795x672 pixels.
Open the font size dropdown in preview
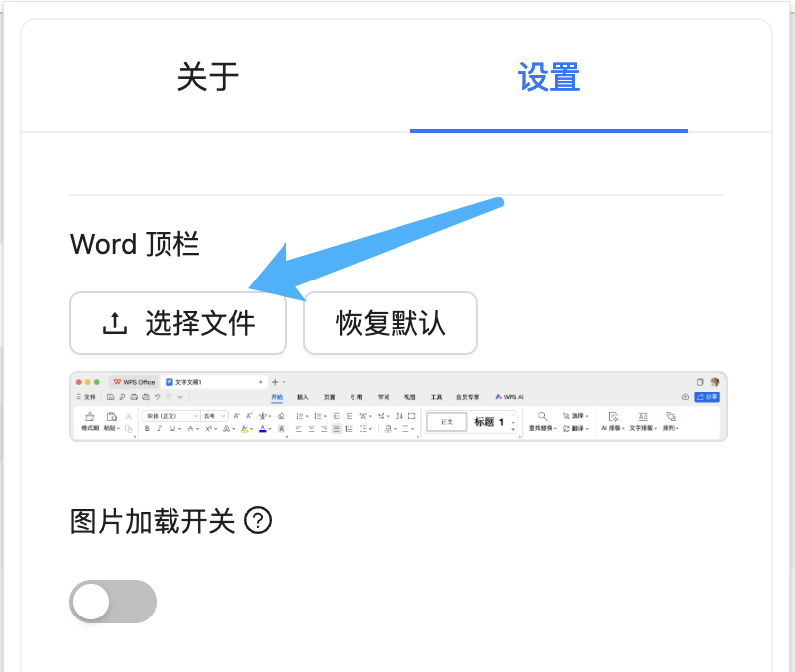(213, 416)
